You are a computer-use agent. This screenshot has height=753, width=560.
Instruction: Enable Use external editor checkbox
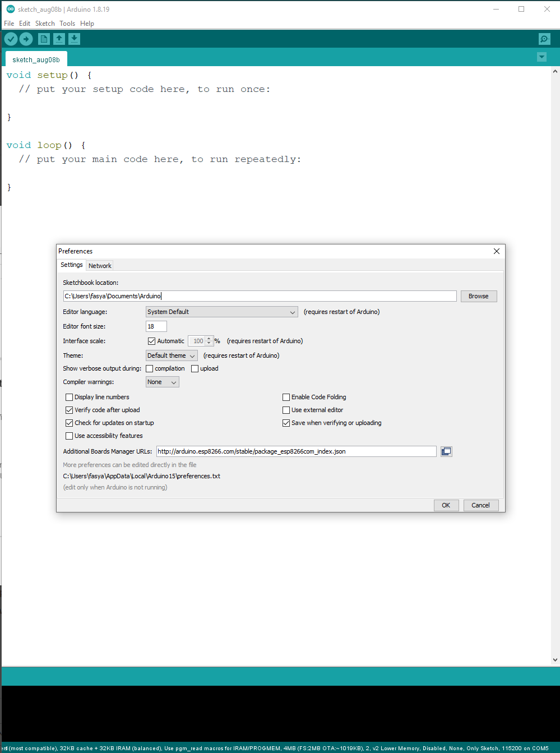point(286,410)
